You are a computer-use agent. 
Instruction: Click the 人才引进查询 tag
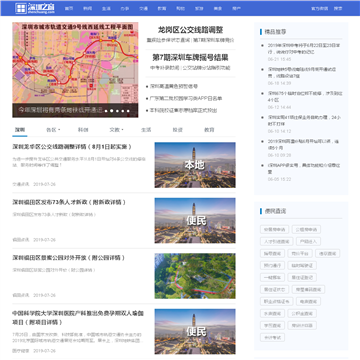(x=276, y=241)
